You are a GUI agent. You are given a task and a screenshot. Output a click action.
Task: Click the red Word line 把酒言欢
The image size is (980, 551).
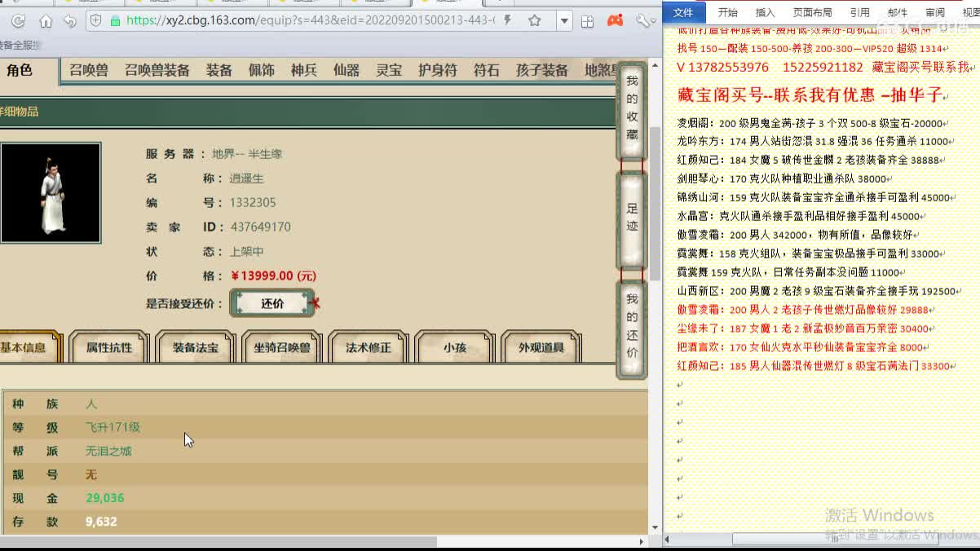coord(800,348)
